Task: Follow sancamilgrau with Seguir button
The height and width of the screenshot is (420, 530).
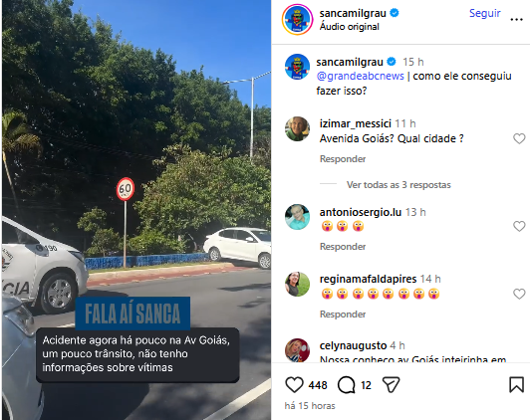Action: pos(485,13)
